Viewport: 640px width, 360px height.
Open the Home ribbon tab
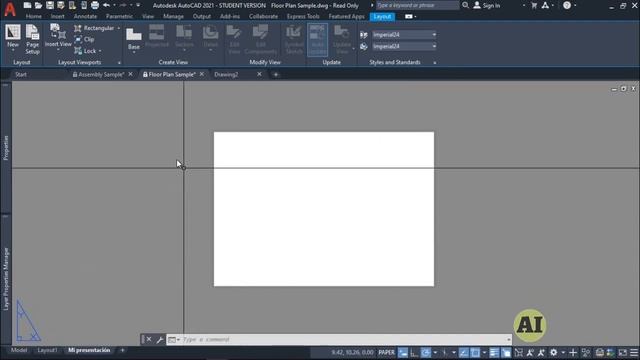click(33, 17)
